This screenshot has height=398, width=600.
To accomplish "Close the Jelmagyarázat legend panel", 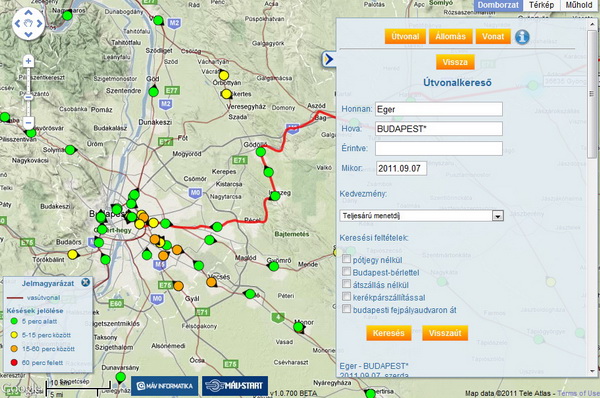I will pos(85,282).
